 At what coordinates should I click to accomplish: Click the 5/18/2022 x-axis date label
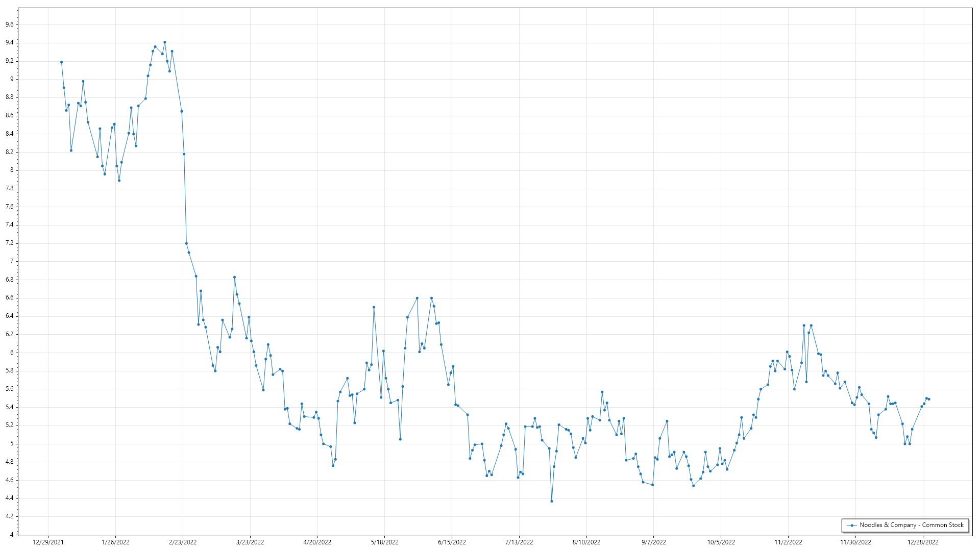pos(384,542)
